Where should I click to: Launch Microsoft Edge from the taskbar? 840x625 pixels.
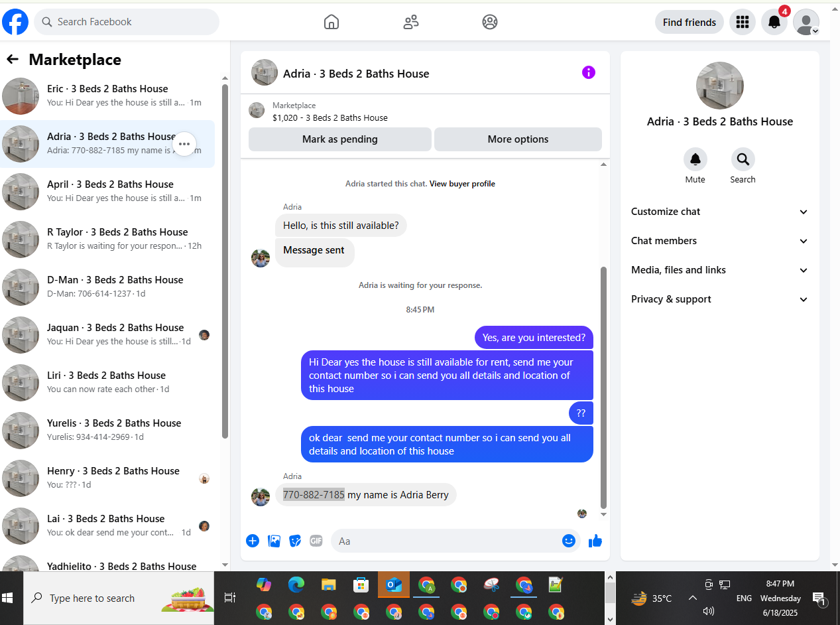pos(296,585)
